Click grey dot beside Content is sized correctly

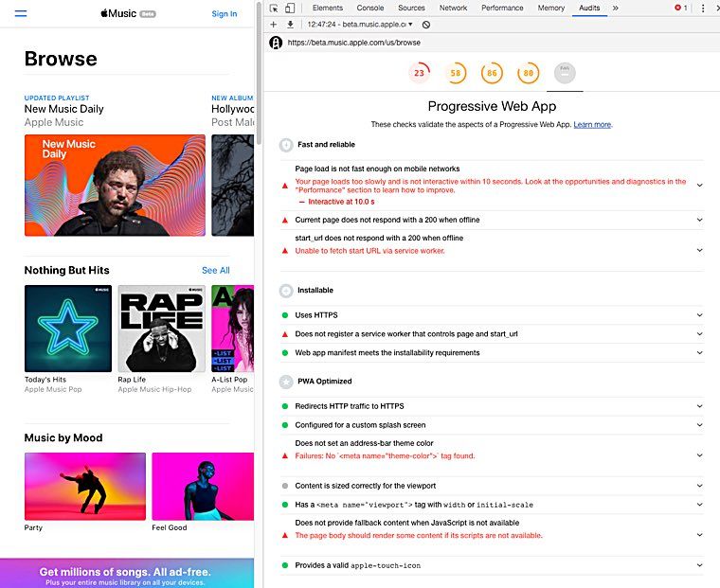click(285, 486)
